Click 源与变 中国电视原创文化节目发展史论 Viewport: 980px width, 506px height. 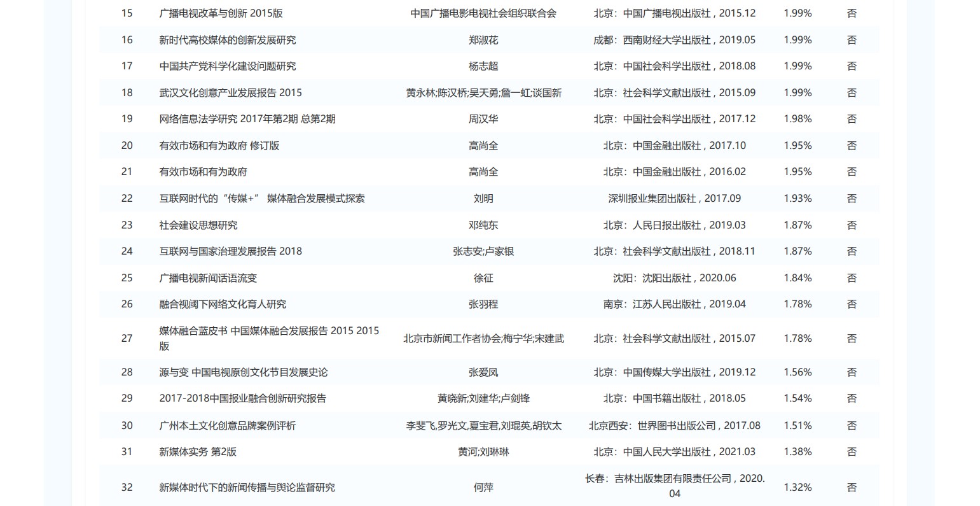pyautogui.click(x=243, y=372)
